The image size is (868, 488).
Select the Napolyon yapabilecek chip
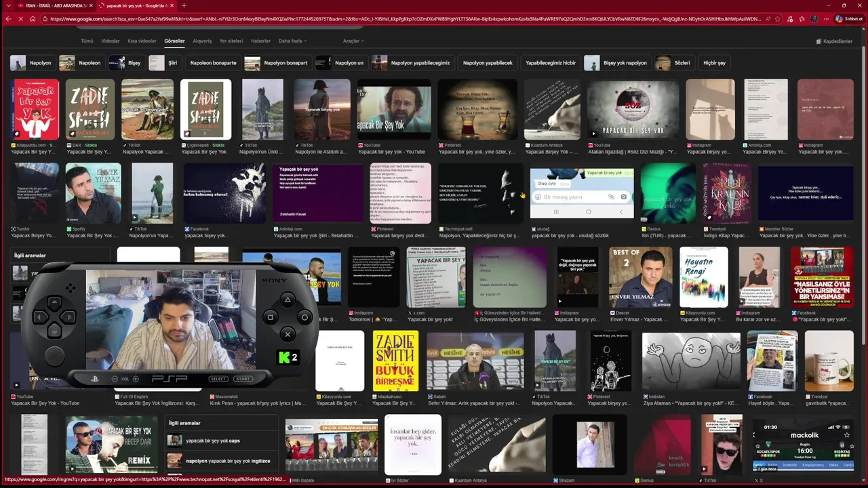[x=488, y=63]
